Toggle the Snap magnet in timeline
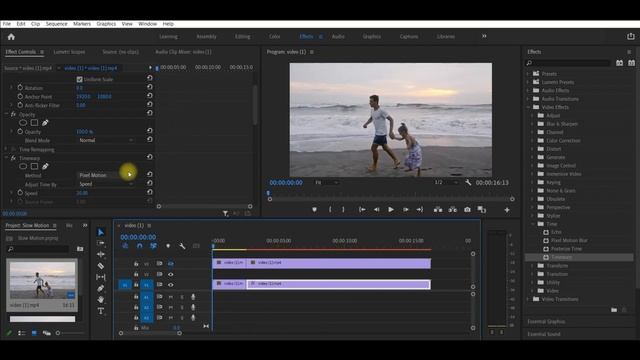The height and width of the screenshot is (360, 640). click(140, 246)
